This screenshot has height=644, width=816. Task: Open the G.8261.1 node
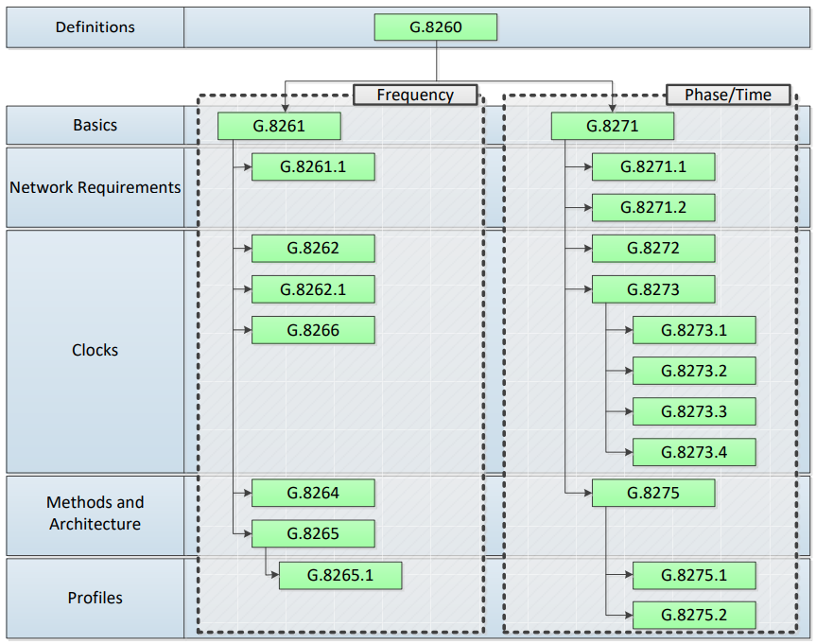(x=313, y=167)
